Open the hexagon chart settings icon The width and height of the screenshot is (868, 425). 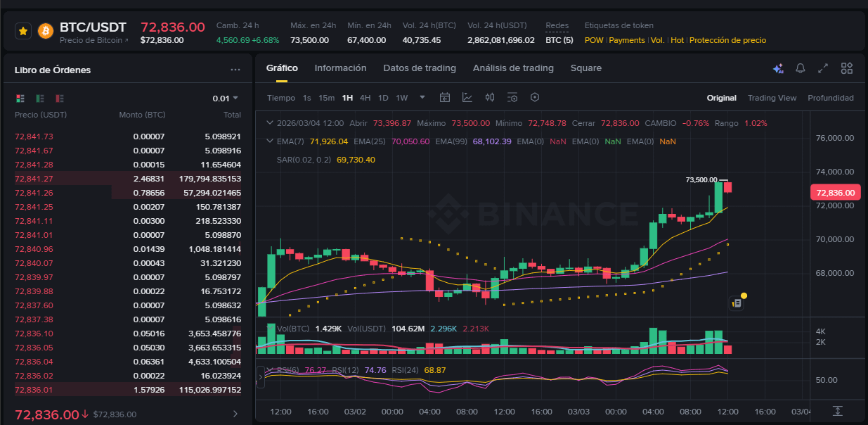[x=535, y=98]
